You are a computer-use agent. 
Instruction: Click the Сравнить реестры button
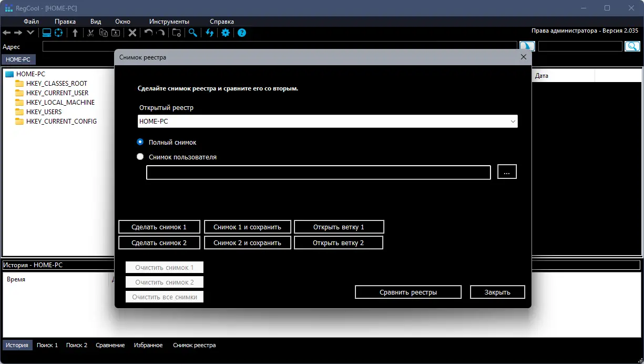click(x=408, y=292)
